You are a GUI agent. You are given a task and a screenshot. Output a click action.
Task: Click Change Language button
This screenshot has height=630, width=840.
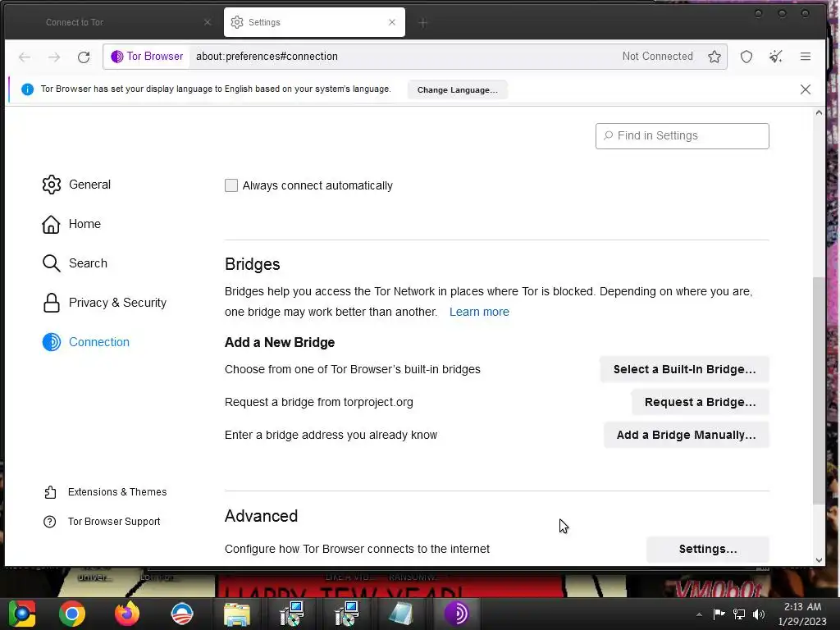tap(458, 90)
